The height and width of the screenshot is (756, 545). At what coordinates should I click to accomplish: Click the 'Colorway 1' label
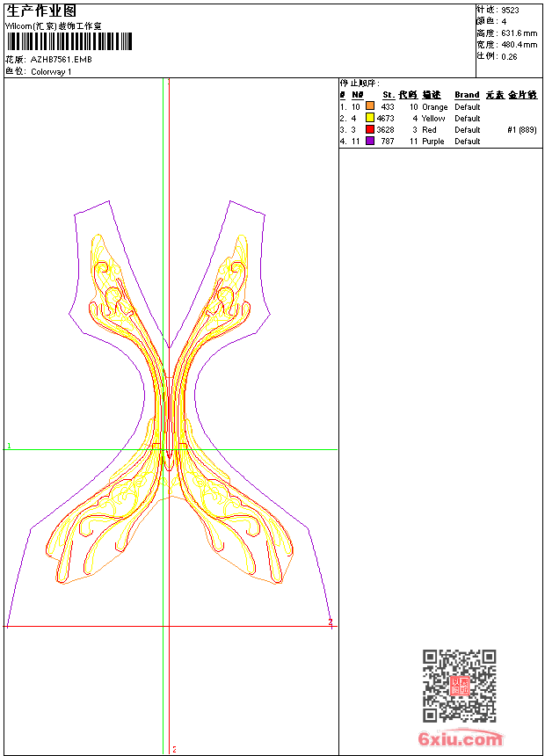tap(51, 72)
